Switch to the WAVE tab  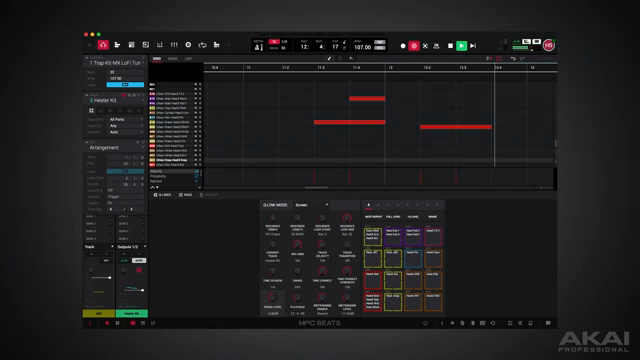click(173, 59)
